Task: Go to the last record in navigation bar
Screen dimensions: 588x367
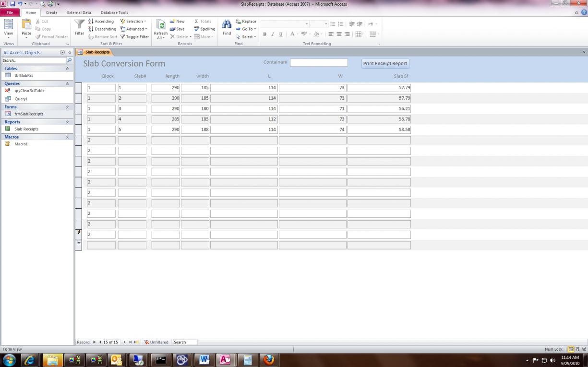Action: pyautogui.click(x=130, y=342)
